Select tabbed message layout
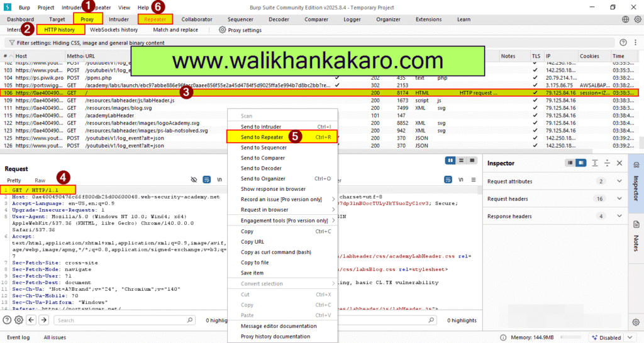 click(x=472, y=160)
